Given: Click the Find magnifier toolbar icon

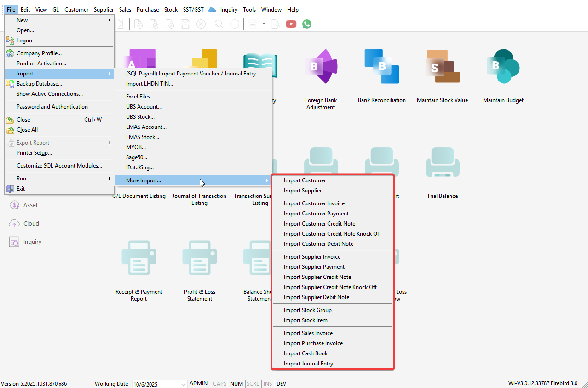Looking at the screenshot, I should pos(219,24).
